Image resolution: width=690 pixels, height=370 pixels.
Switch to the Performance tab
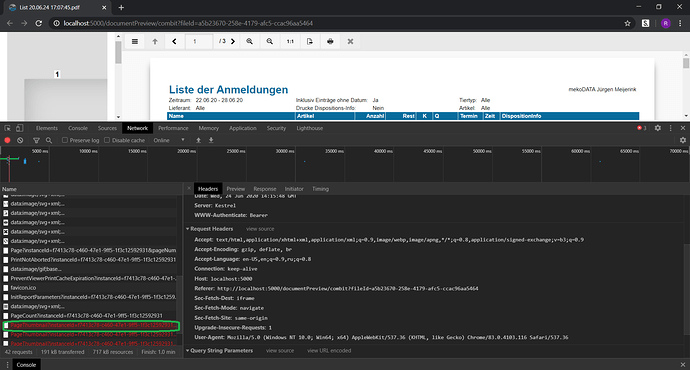click(173, 128)
